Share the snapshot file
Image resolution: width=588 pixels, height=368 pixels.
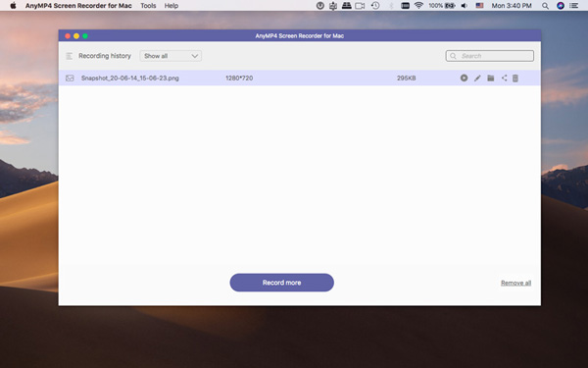click(504, 78)
